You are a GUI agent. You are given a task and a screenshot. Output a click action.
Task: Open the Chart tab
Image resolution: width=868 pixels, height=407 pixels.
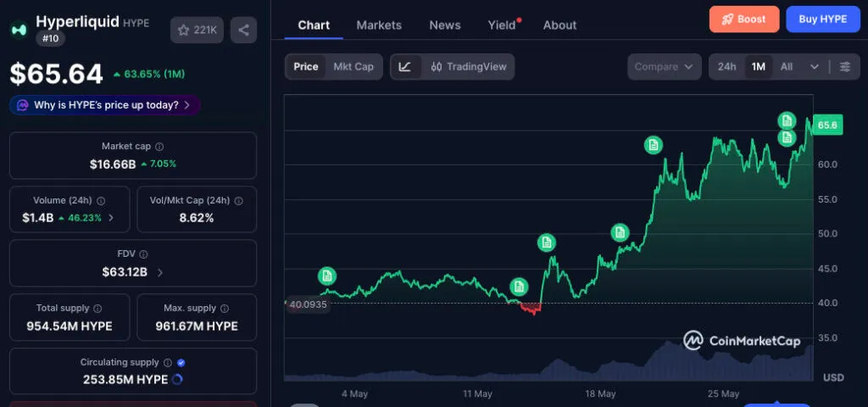click(x=314, y=25)
